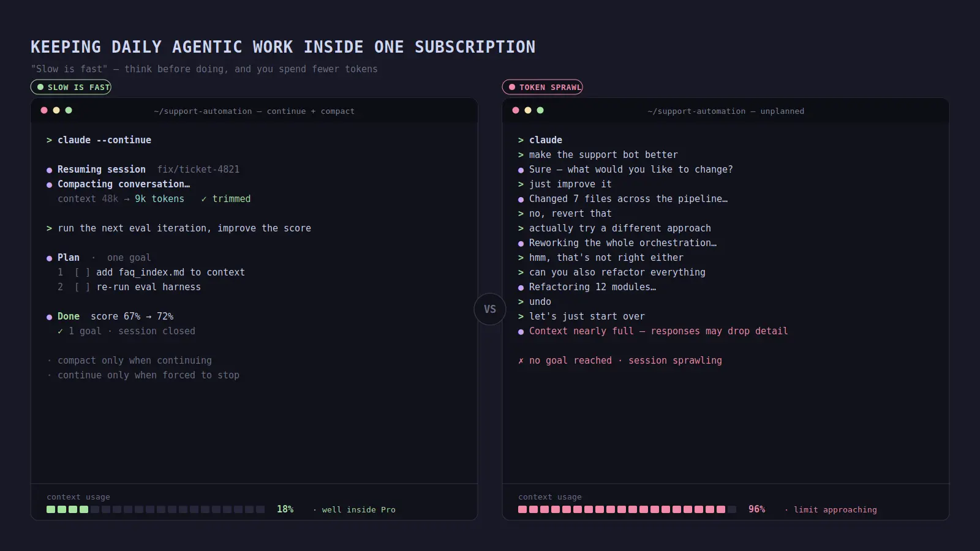The height and width of the screenshot is (551, 980).
Task: Click the tip 'continue only when forced to stop'
Action: pyautogui.click(x=148, y=375)
